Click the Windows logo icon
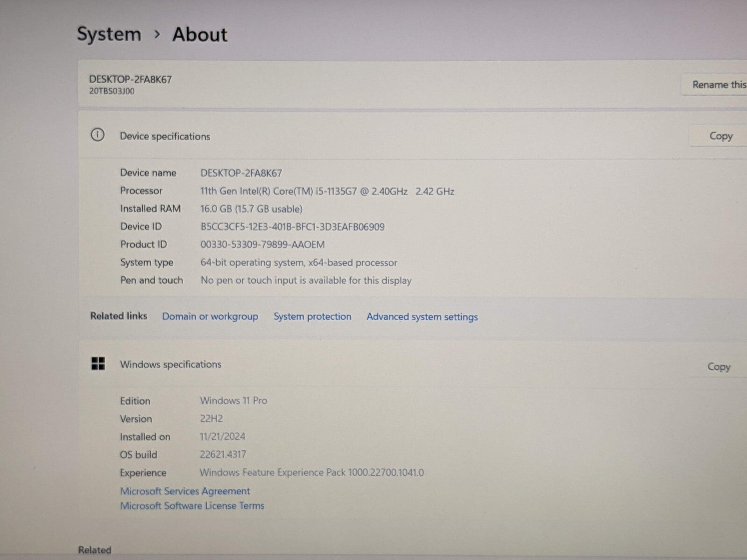The height and width of the screenshot is (560, 747). coord(98,364)
